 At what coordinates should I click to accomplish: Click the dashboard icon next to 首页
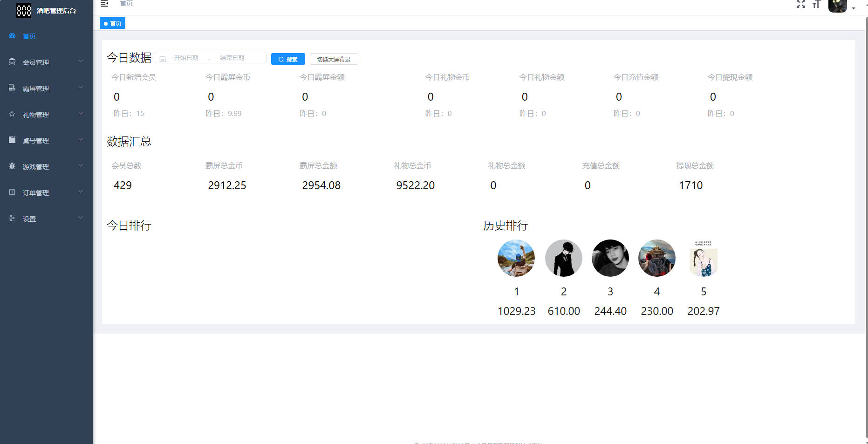[x=12, y=36]
